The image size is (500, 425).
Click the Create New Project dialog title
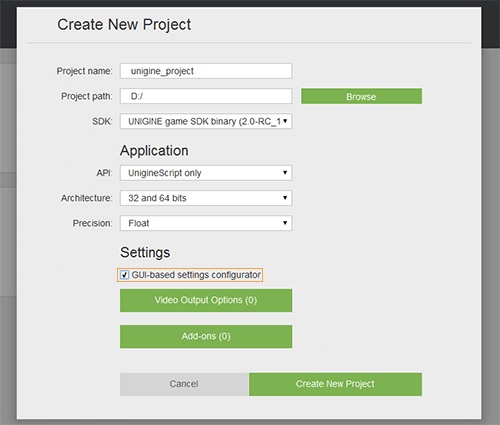point(124,25)
